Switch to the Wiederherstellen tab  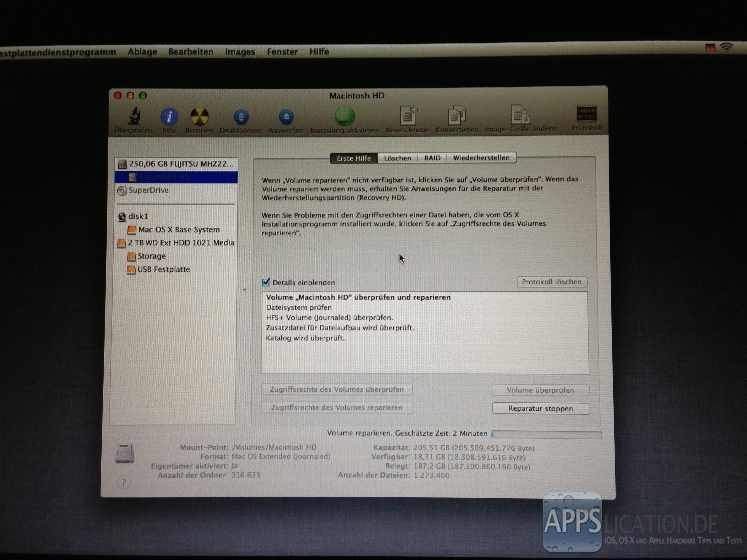(x=481, y=157)
